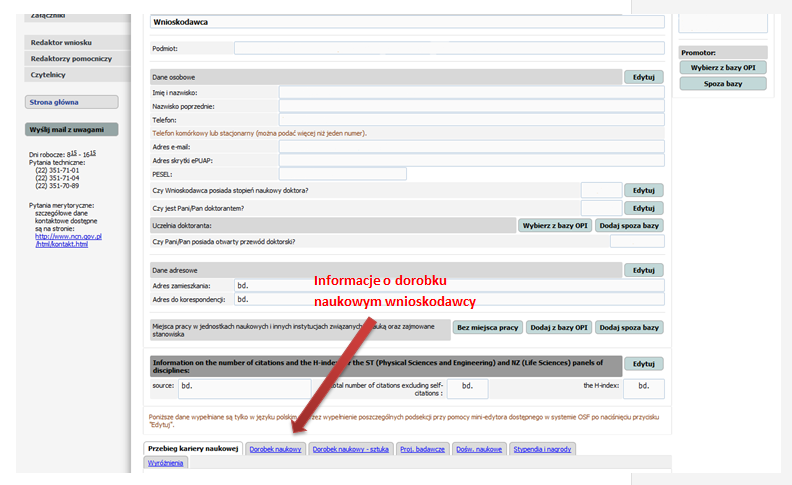Click Wyślij mail z uwagami button
The image size is (792, 485).
[x=72, y=129]
